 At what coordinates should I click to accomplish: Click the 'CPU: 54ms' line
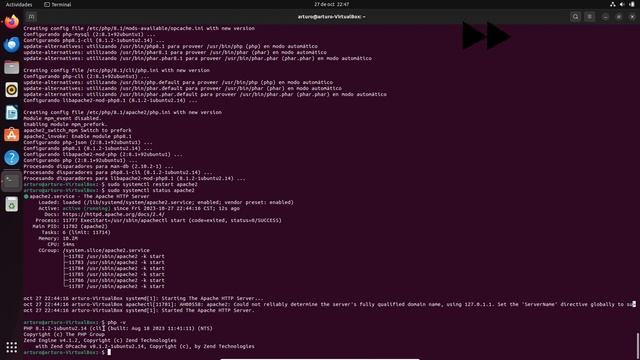(61, 244)
